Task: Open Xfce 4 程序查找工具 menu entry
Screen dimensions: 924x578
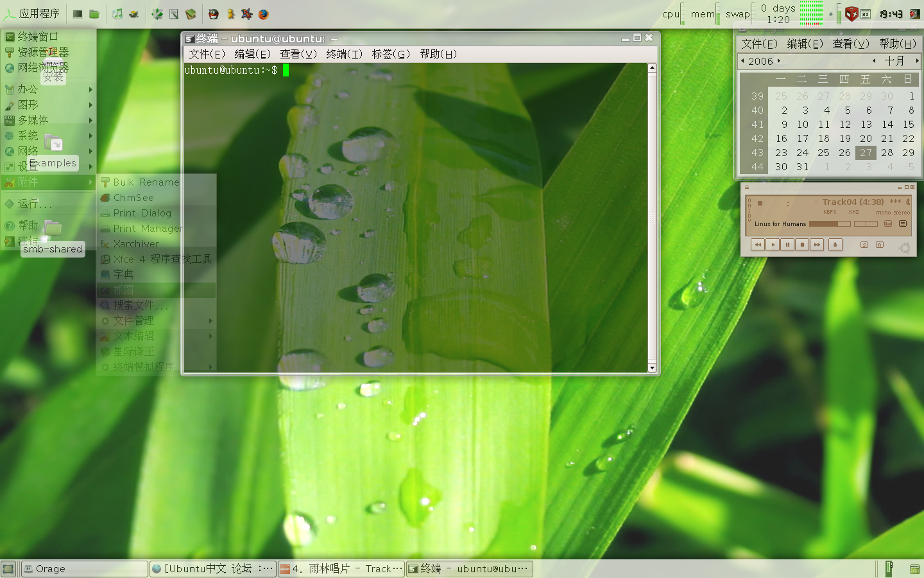Action: coord(156,259)
